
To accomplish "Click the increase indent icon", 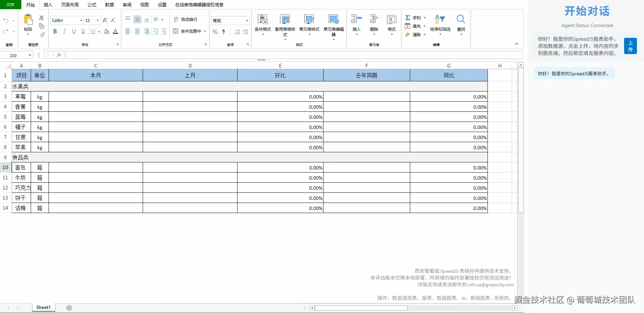I will coord(164,31).
